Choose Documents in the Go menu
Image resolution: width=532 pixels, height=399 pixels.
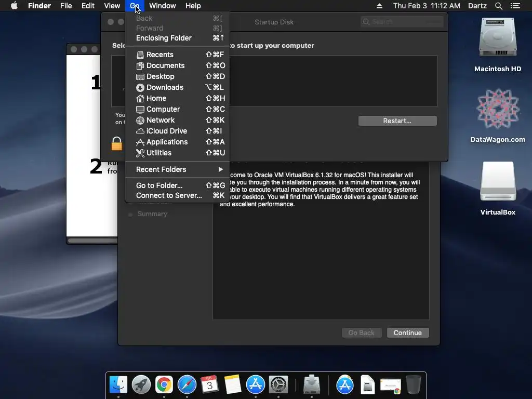click(x=178, y=65)
